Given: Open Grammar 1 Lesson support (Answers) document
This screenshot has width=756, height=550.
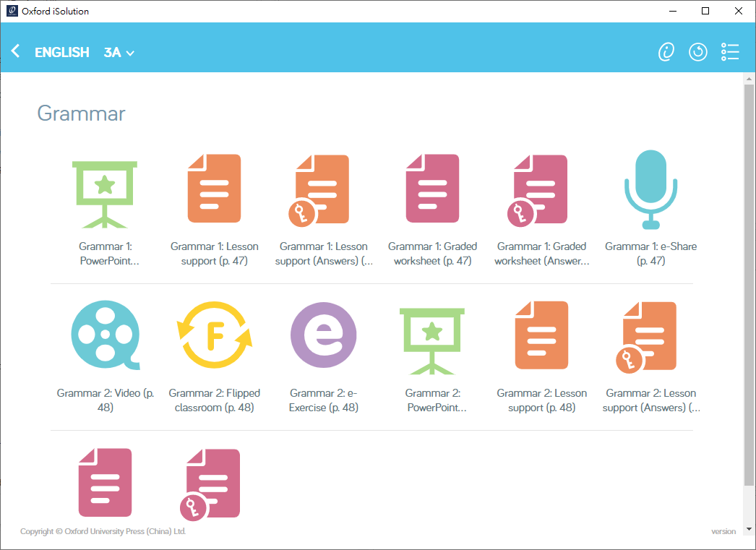Looking at the screenshot, I should (x=319, y=190).
